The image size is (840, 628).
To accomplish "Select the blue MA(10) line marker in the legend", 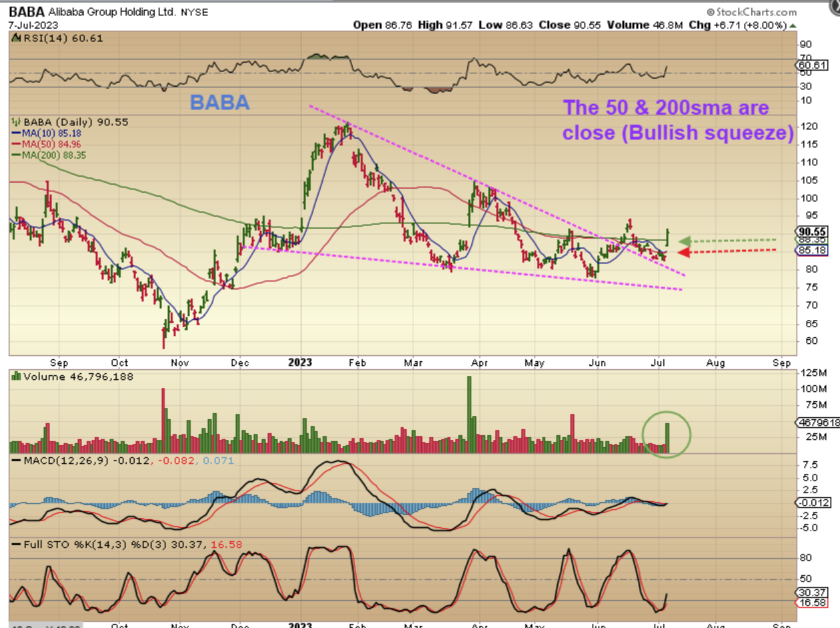I will 15,133.
